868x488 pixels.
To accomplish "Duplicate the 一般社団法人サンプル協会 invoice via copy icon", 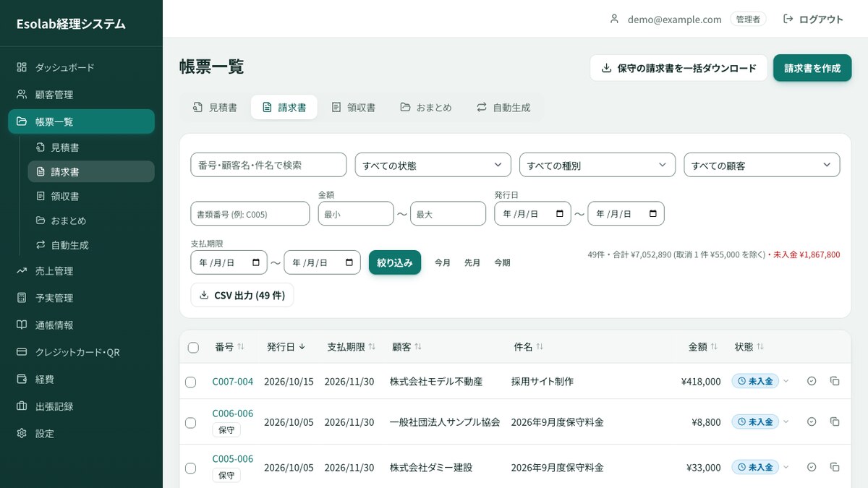I will point(835,421).
